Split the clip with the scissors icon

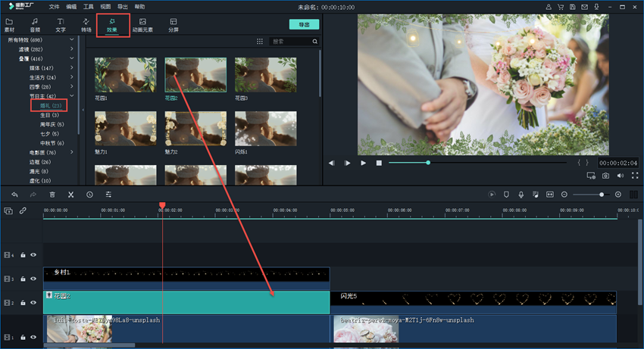[70, 195]
